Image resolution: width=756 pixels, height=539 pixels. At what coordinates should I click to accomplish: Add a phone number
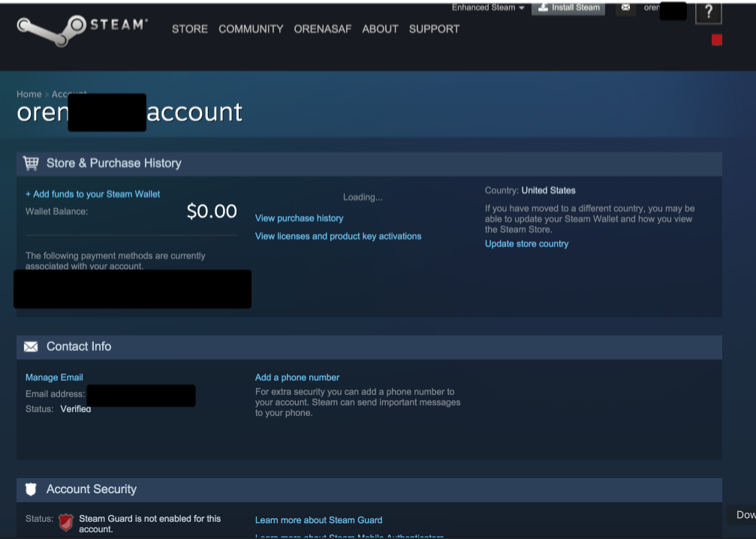[297, 378]
